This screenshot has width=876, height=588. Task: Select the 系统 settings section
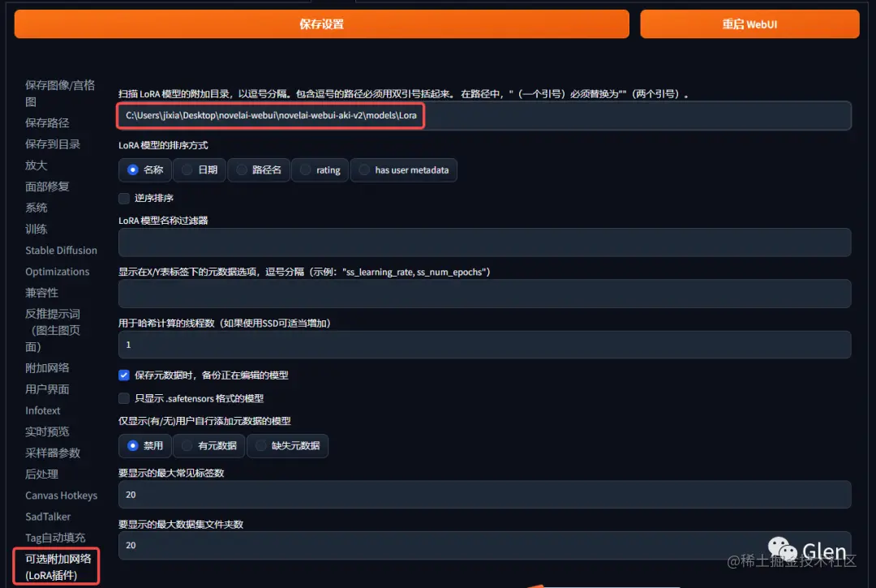coord(36,208)
